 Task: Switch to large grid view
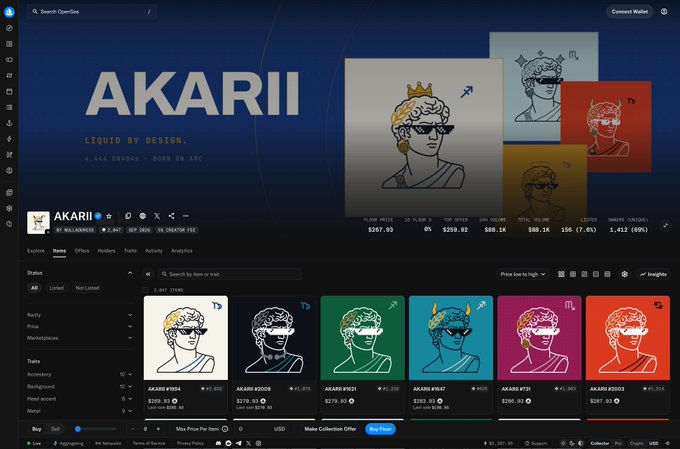pyautogui.click(x=561, y=274)
